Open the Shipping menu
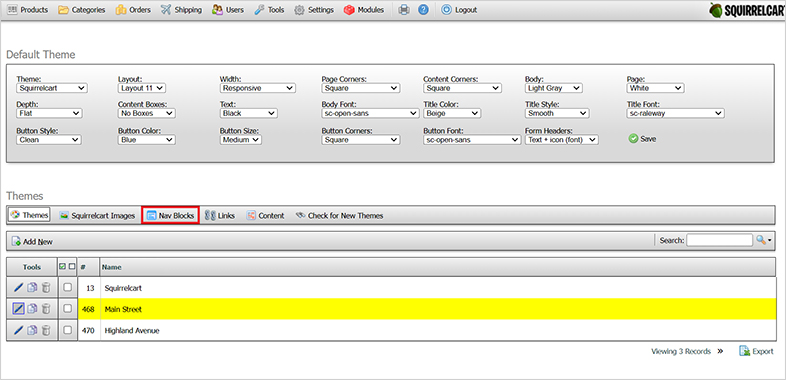 coord(181,10)
